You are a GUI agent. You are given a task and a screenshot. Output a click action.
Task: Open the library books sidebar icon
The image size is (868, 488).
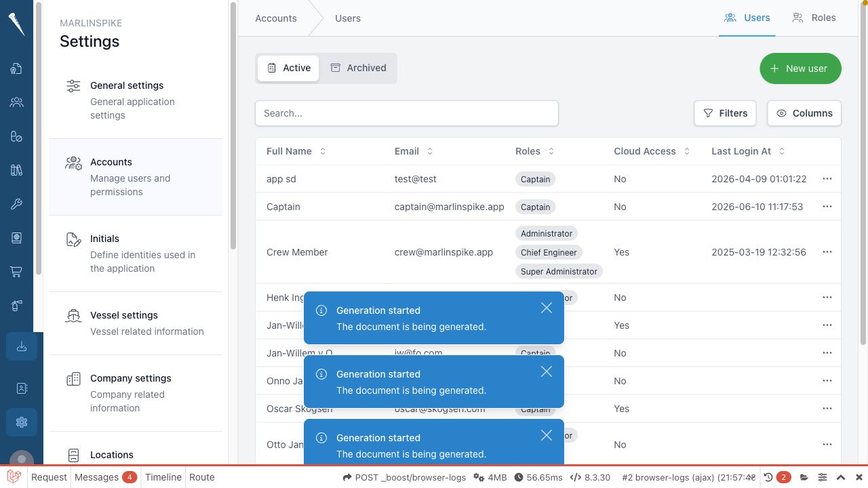pyautogui.click(x=16, y=170)
